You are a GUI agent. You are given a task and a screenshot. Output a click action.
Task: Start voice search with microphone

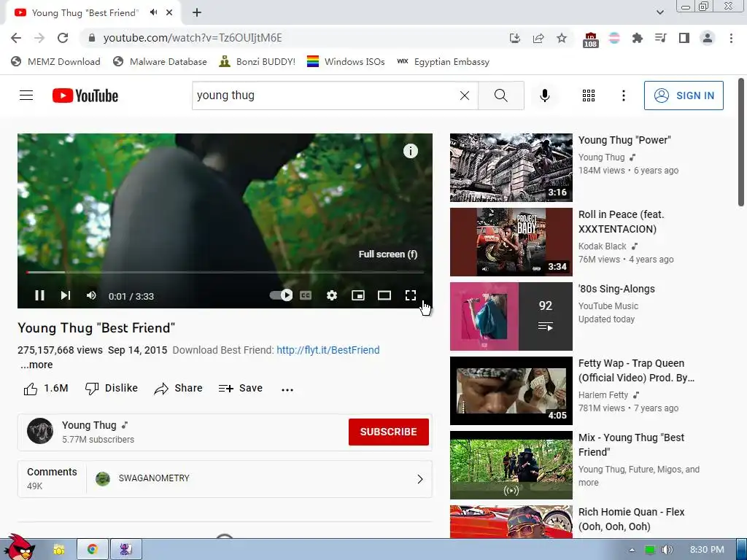tap(545, 96)
